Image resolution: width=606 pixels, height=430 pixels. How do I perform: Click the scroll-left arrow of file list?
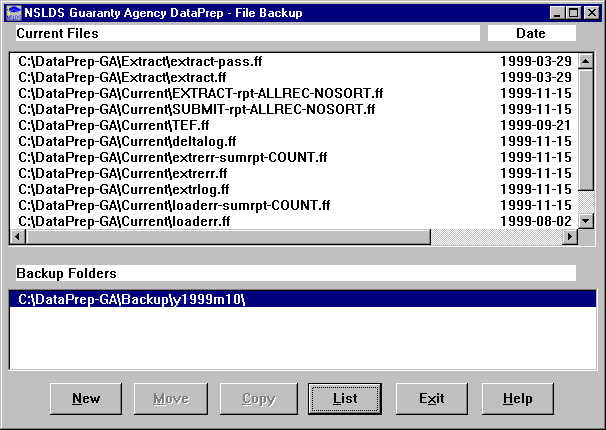pyautogui.click(x=18, y=236)
